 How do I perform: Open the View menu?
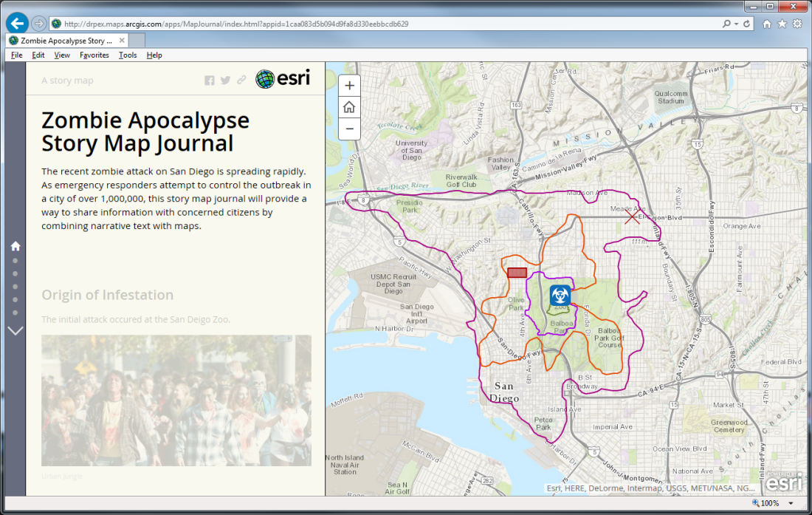tap(61, 55)
